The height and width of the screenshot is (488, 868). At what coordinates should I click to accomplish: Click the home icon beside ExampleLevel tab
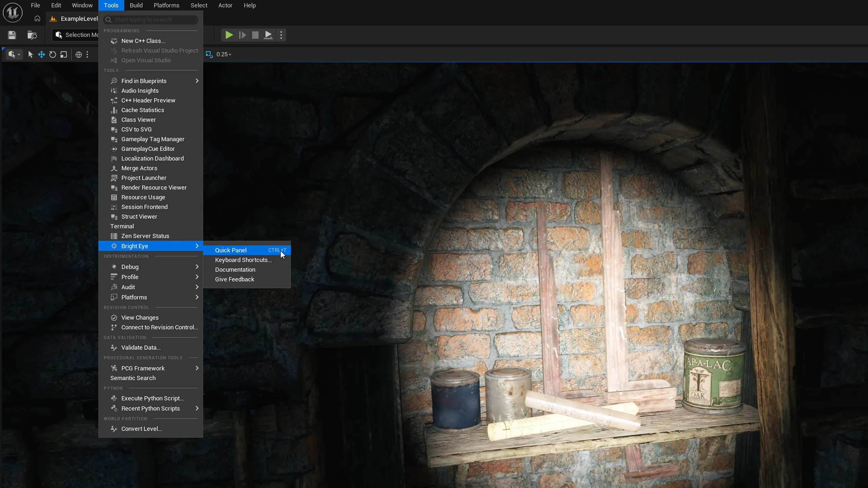point(37,19)
